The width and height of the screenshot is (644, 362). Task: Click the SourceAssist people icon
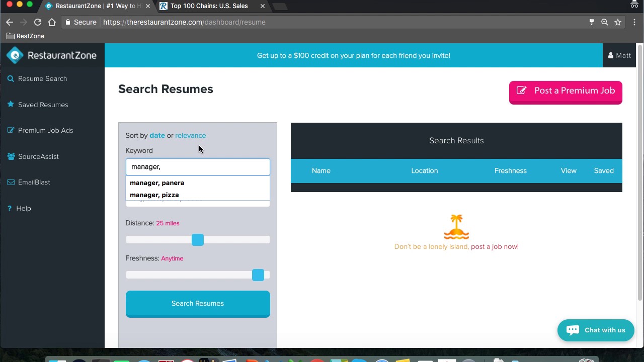pyautogui.click(x=11, y=156)
